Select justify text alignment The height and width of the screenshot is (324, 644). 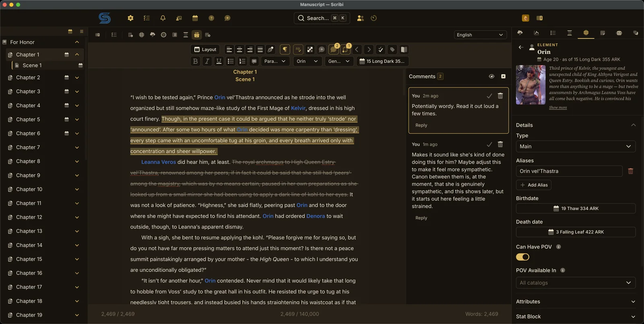[x=260, y=50]
